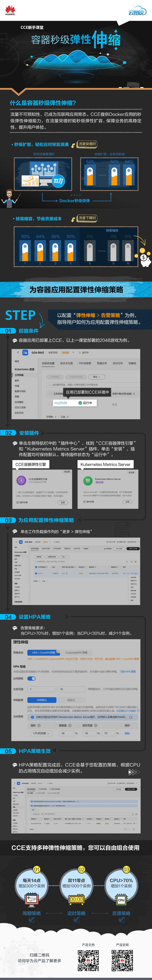Select the CustomedHPA 策略 policy type

coord(76,652)
